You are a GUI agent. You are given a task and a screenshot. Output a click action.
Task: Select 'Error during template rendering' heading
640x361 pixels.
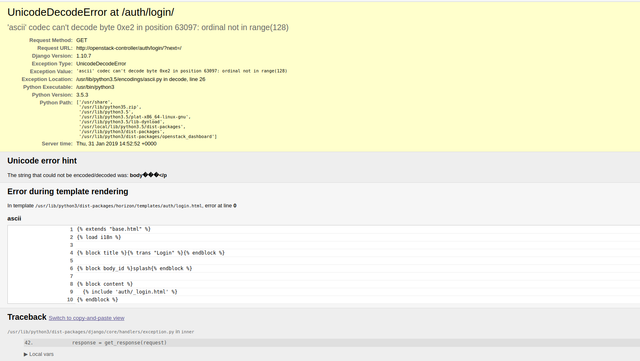[x=68, y=192]
